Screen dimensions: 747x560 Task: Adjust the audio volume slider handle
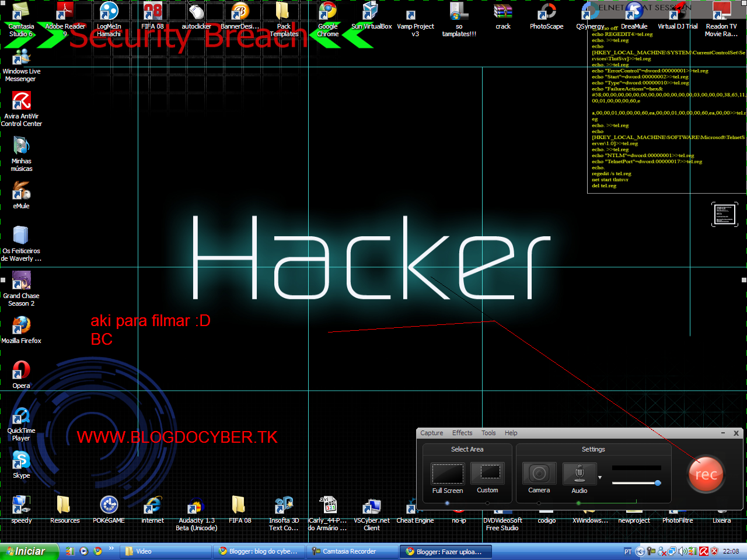click(x=658, y=483)
